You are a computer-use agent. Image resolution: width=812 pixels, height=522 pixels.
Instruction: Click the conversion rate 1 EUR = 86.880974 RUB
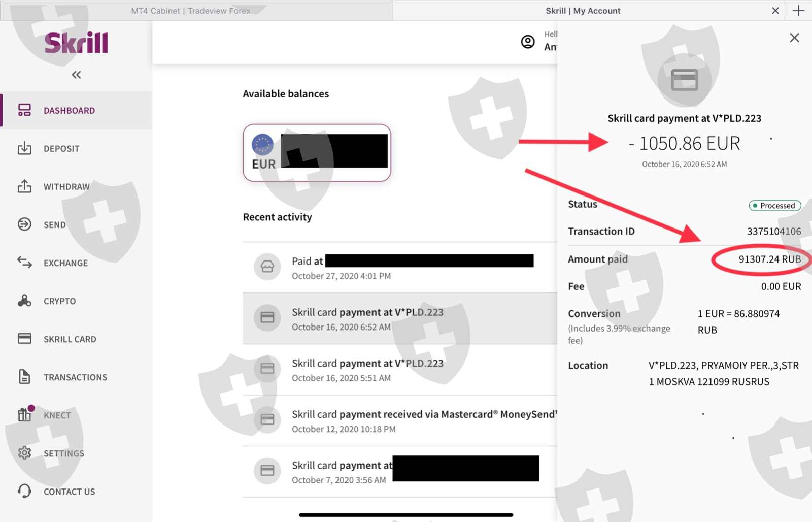738,322
